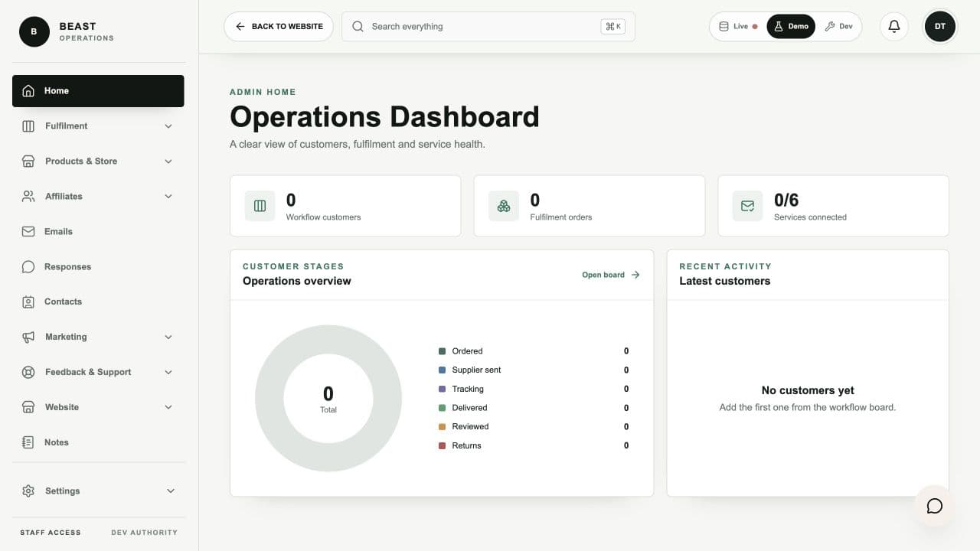Click the "Latest customers" heading

(724, 281)
